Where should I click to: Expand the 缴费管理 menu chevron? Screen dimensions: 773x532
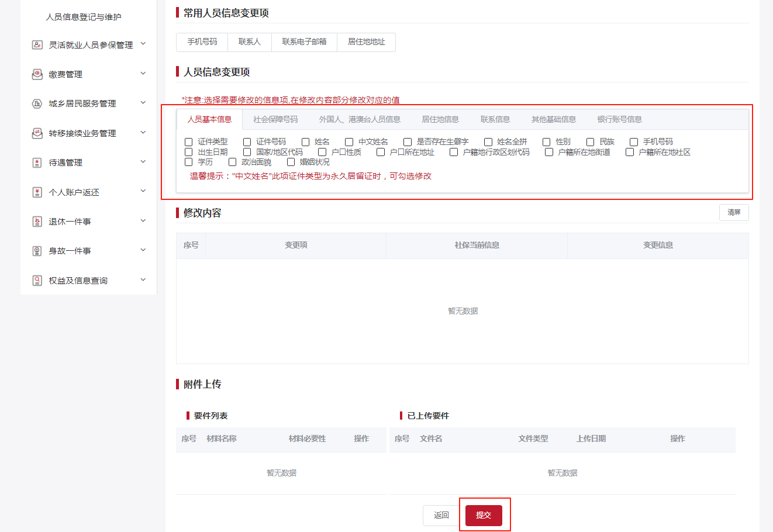pos(143,74)
